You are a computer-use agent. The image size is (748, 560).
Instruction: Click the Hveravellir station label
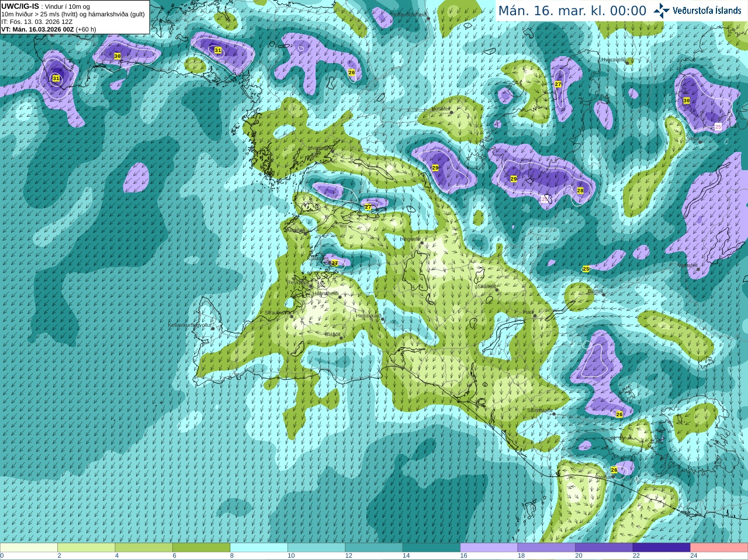tap(614, 60)
